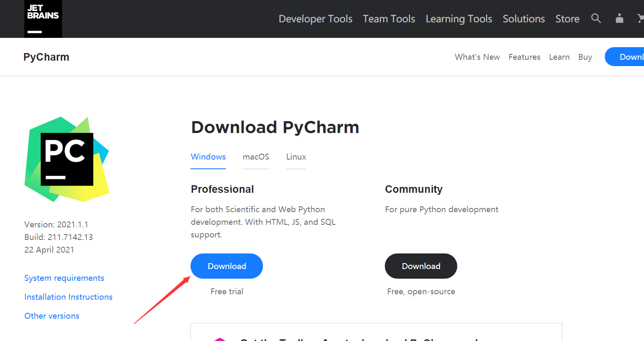Screen dimensions: 644x341
Task: Click the 'Build: 211.7142.13' text
Action: [x=59, y=237]
